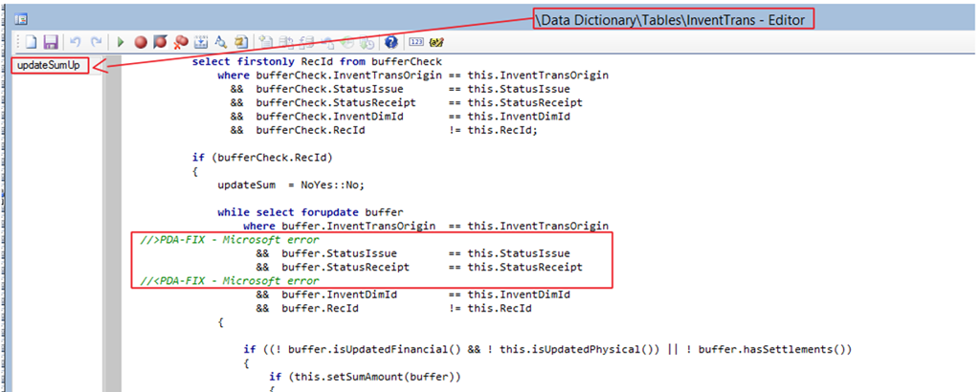Toggle line numbers with the 123 icon

[x=416, y=42]
